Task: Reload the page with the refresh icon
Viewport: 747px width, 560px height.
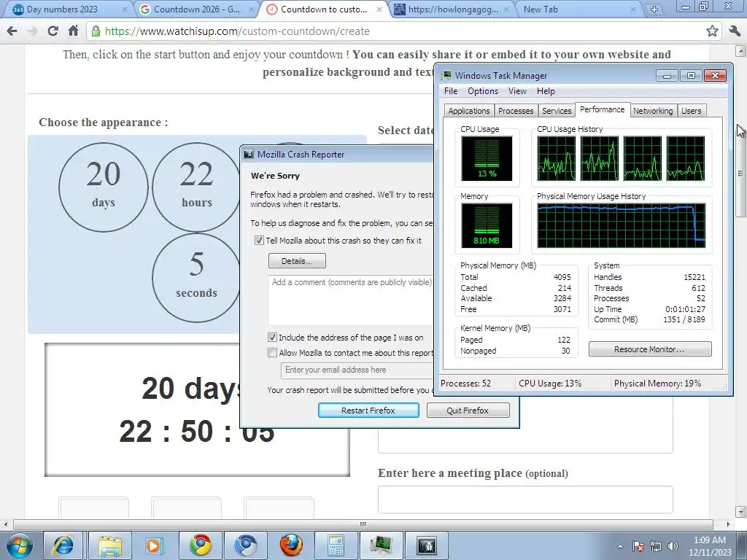Action: click(x=53, y=31)
